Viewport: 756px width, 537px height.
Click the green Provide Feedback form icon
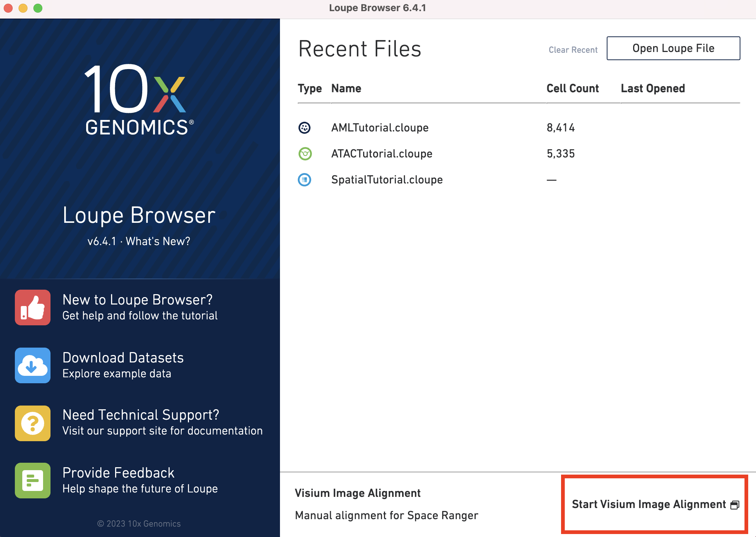(33, 481)
